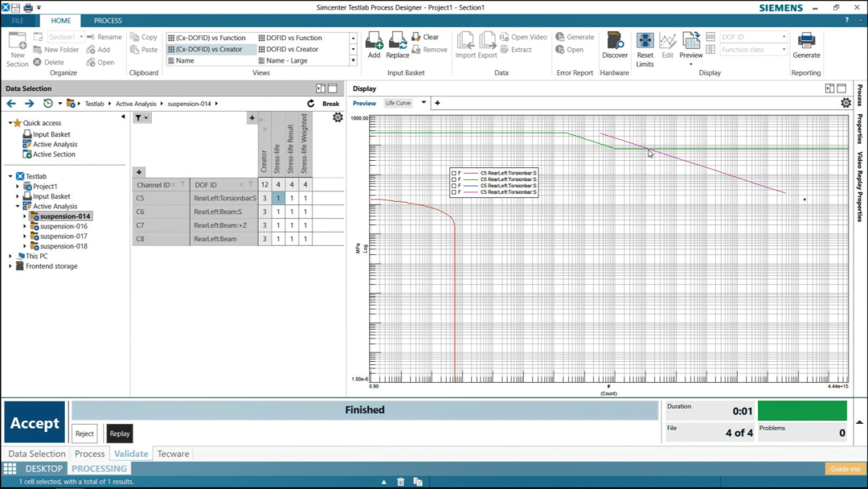The height and width of the screenshot is (489, 868).
Task: Collapse the Active Analysis tree node
Action: click(x=17, y=207)
